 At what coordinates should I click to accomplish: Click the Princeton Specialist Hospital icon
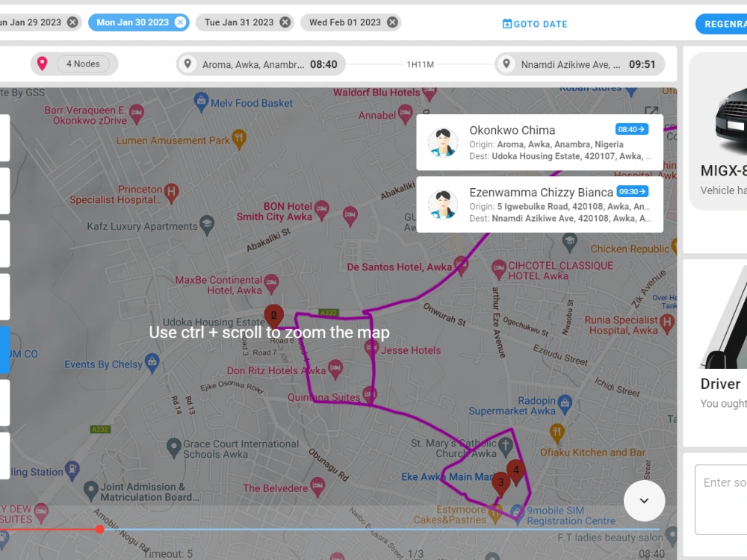pos(171,193)
